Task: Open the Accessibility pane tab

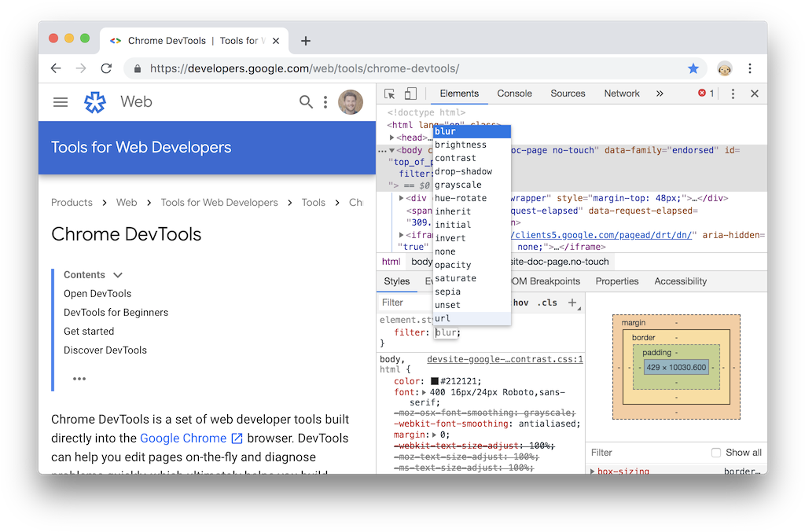Action: tap(680, 281)
